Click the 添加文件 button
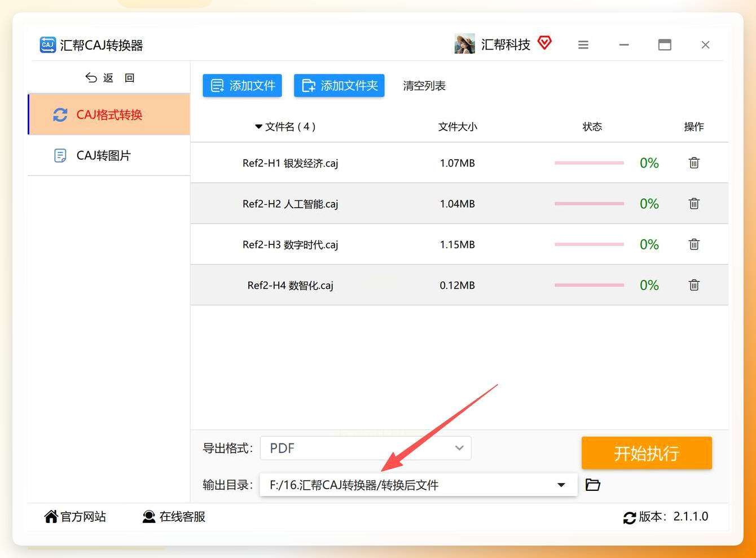Image resolution: width=756 pixels, height=558 pixels. click(242, 86)
